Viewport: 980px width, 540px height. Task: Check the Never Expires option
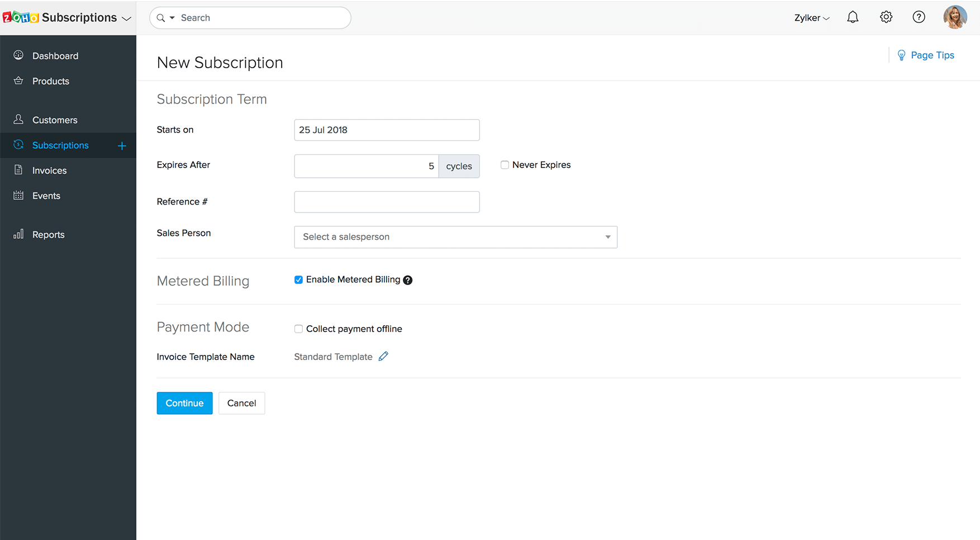pos(505,165)
